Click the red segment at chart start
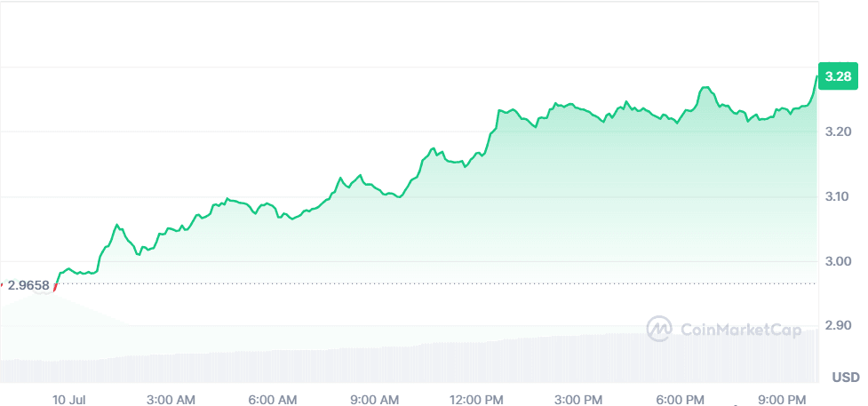Screen dimensions: 868x406 (56, 285)
